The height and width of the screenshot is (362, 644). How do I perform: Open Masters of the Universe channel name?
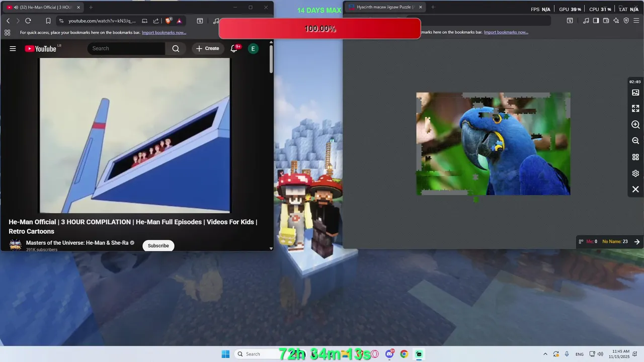click(x=77, y=243)
